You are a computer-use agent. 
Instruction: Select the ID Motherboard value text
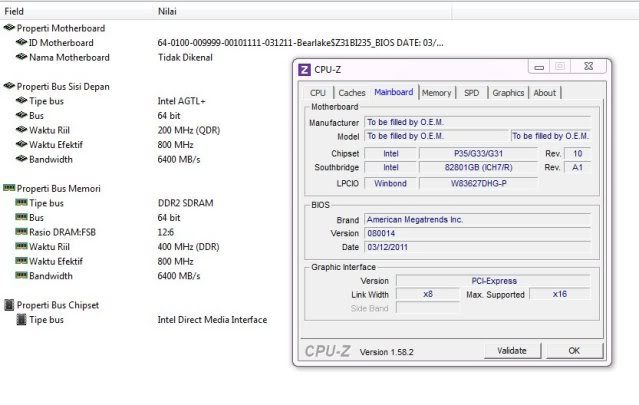(300, 43)
